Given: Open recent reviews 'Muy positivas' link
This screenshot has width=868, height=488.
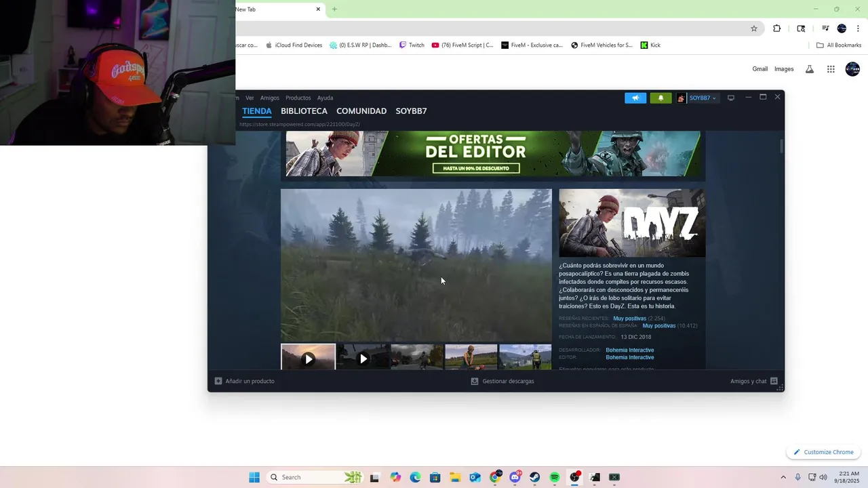Looking at the screenshot, I should [629, 319].
